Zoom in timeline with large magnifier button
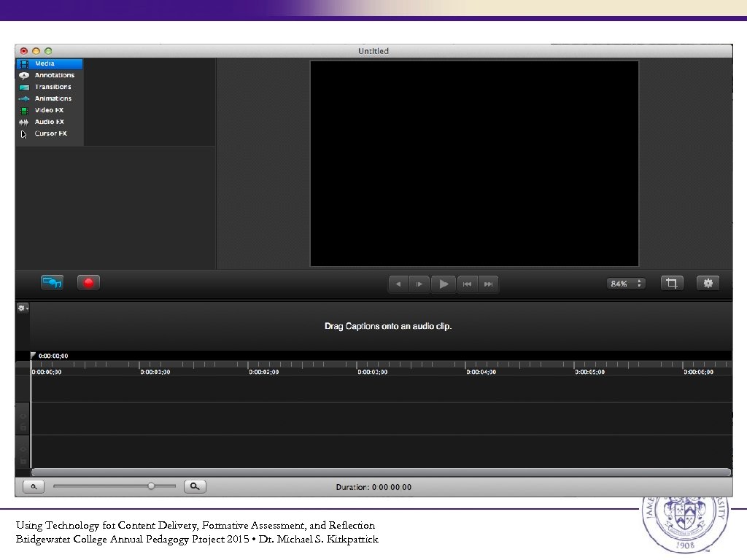 pyautogui.click(x=195, y=486)
